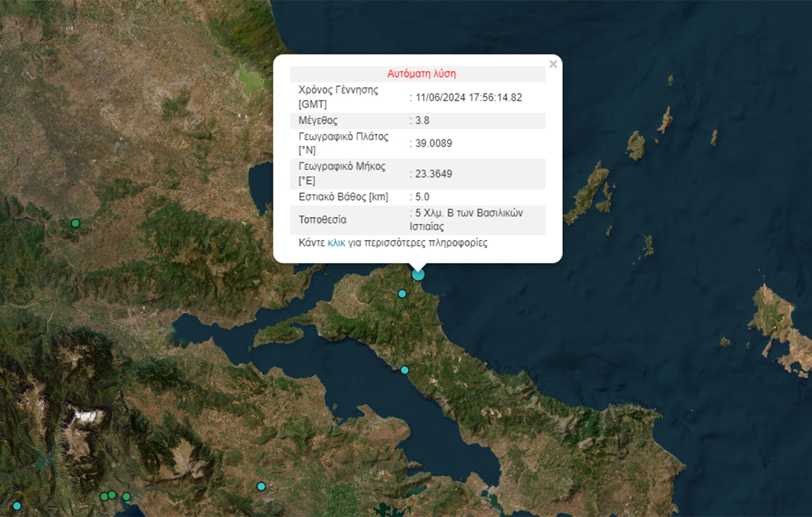Viewport: 812px width, 517px height.
Task: Click the elongated Alonissos island east of the popup
Action: [587, 193]
